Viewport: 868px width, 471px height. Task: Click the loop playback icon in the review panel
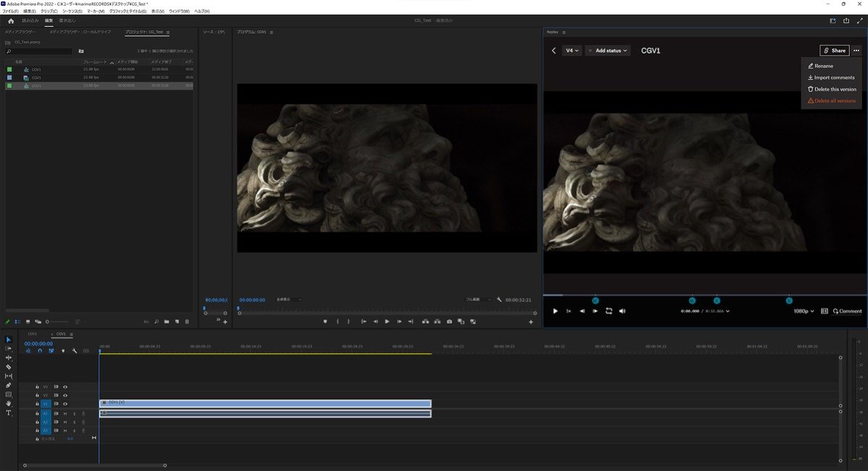[609, 311]
